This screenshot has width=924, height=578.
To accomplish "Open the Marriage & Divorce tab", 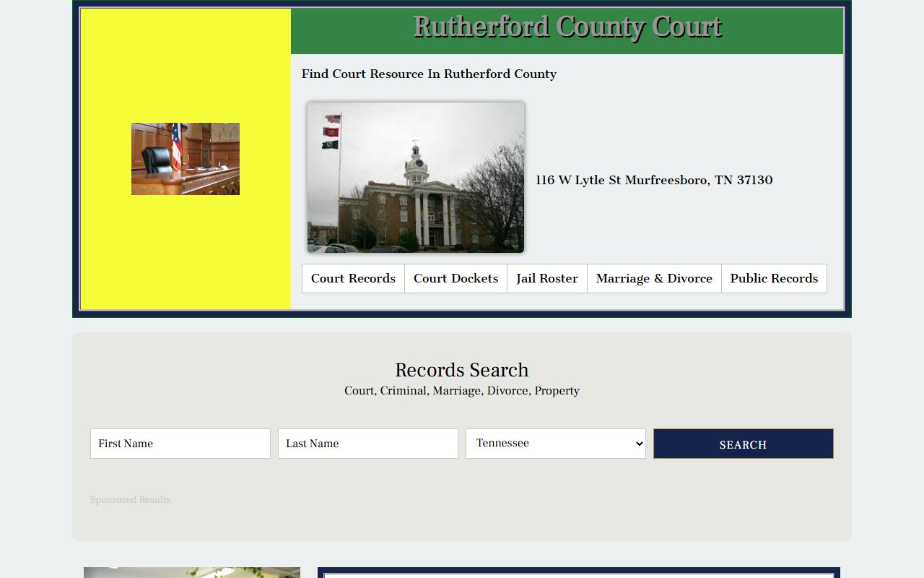I will pyautogui.click(x=654, y=278).
